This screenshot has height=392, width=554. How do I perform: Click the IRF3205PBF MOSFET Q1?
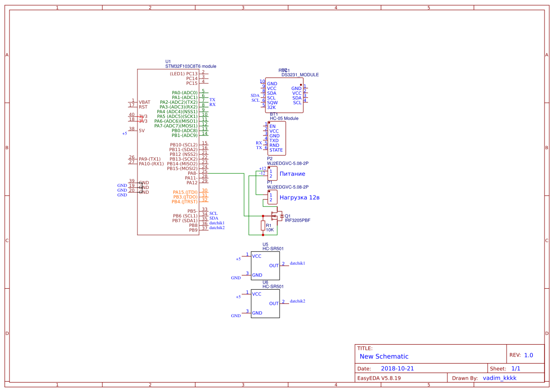[x=277, y=216]
